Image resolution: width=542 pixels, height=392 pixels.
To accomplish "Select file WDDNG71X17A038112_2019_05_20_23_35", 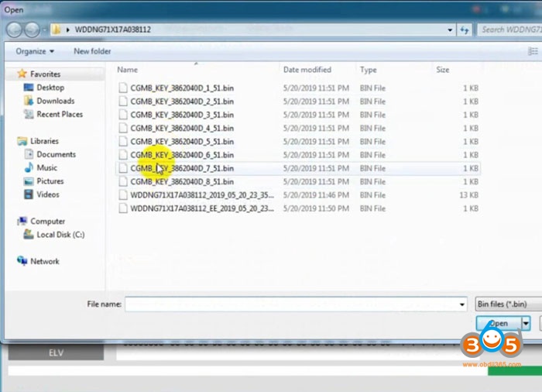I will tap(202, 195).
